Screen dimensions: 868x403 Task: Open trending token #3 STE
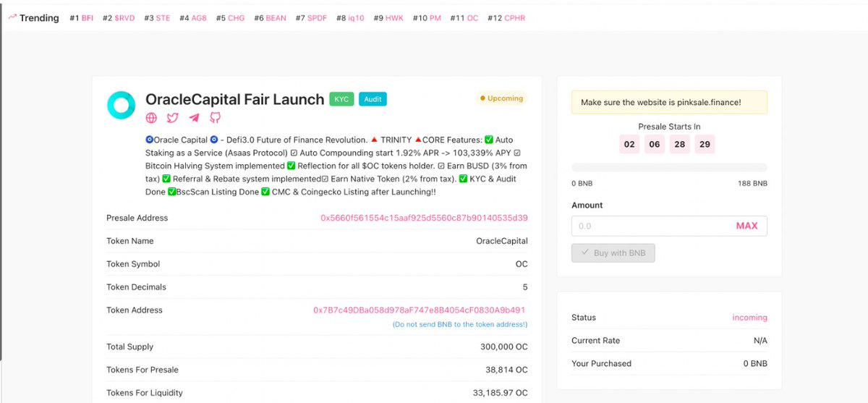(x=157, y=18)
